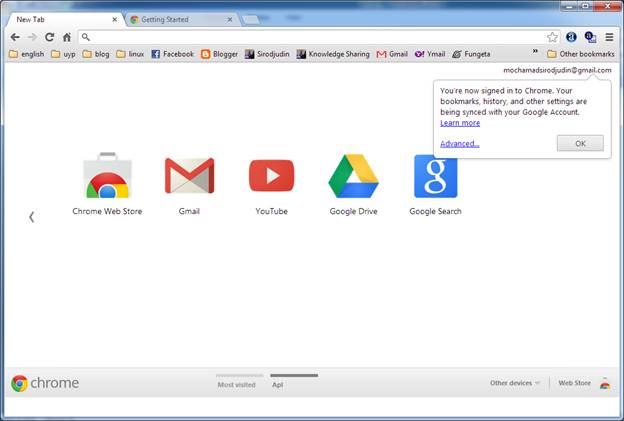This screenshot has height=421, width=624.
Task: Open the Knowledge Sharing bookmark
Action: pos(333,54)
